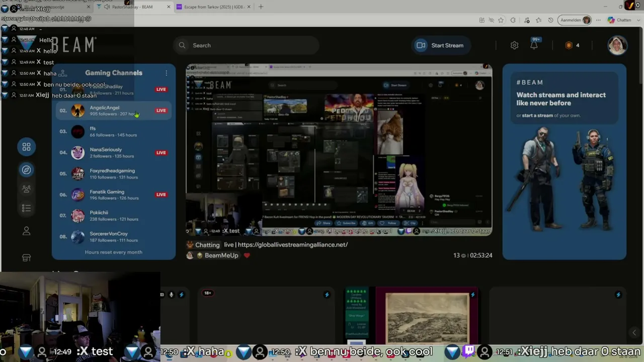Viewport: 644px width, 362px height.
Task: Click LIVE badge next to Fanatik Gaming
Action: point(161,195)
